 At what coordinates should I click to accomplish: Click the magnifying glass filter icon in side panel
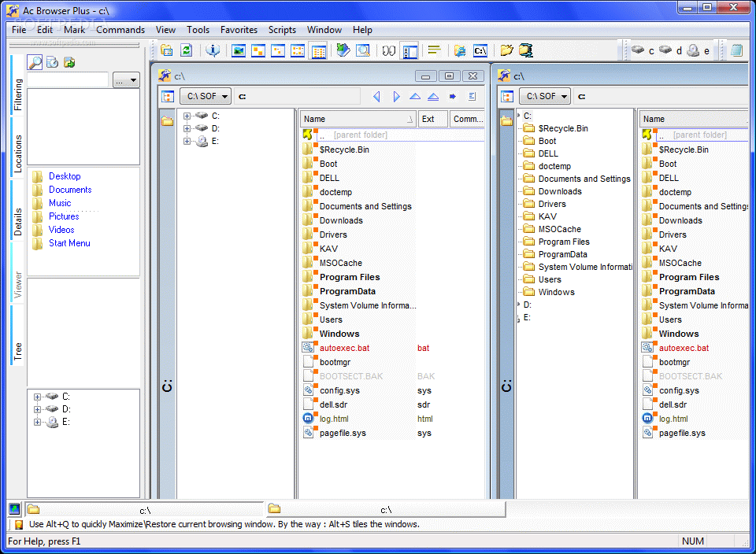35,62
